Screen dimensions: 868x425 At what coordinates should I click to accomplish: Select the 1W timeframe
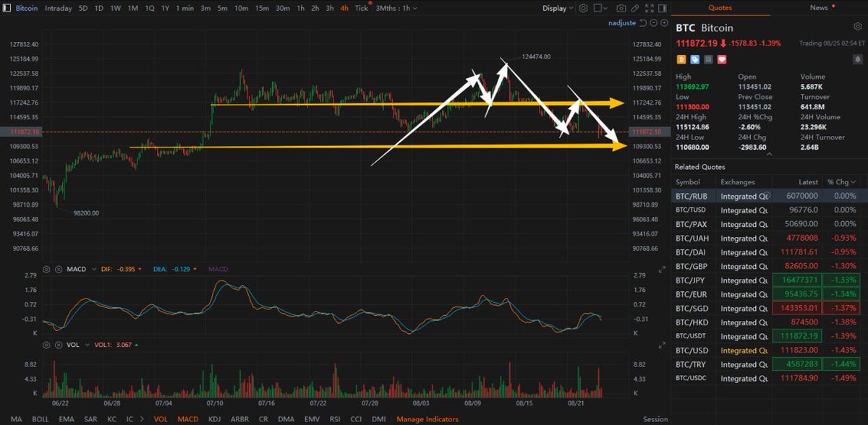[x=115, y=8]
